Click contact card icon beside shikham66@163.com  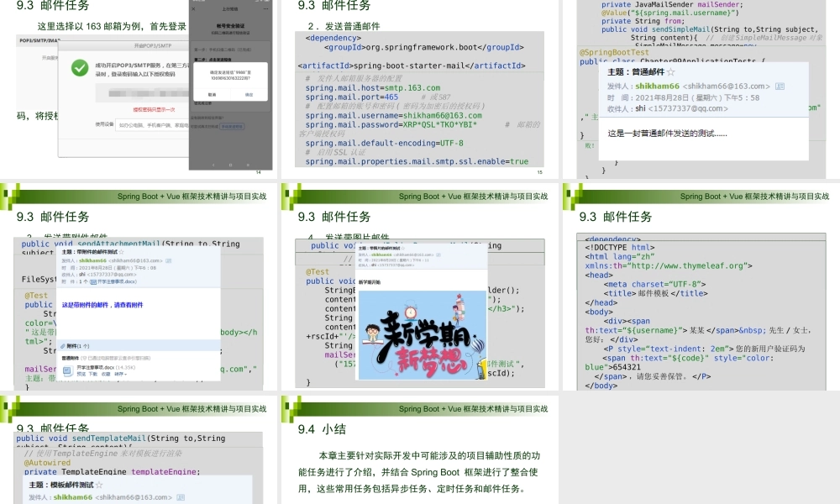coord(779,86)
